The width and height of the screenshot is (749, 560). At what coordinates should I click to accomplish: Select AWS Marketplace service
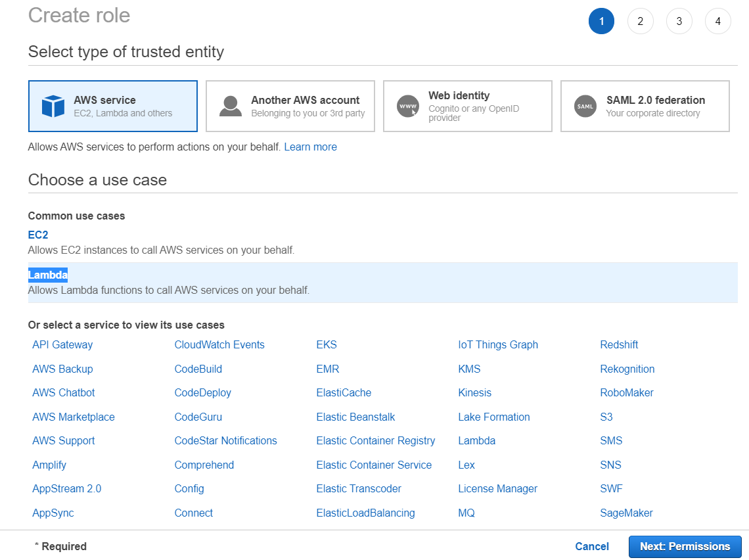[x=74, y=417]
